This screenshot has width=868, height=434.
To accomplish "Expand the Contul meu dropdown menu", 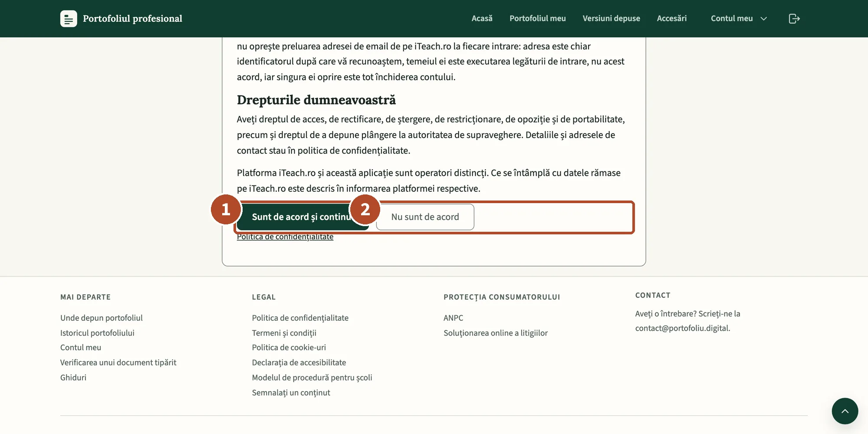I will pyautogui.click(x=739, y=19).
